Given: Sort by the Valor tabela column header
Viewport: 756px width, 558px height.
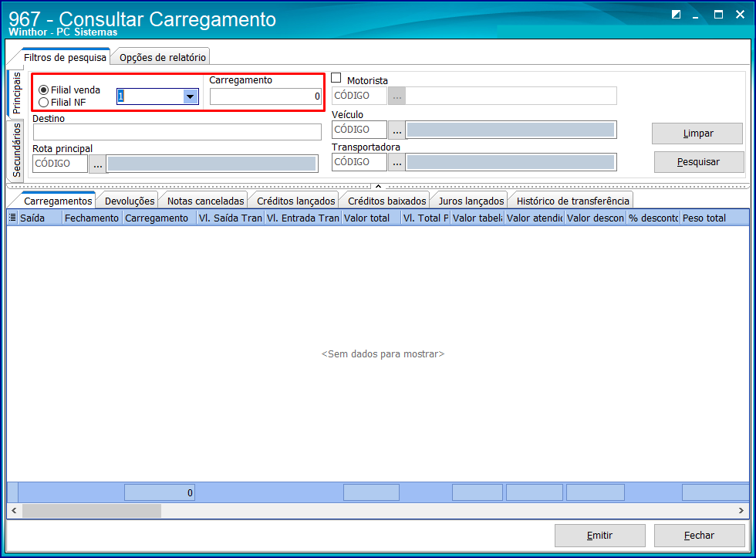Looking at the screenshot, I should (478, 218).
